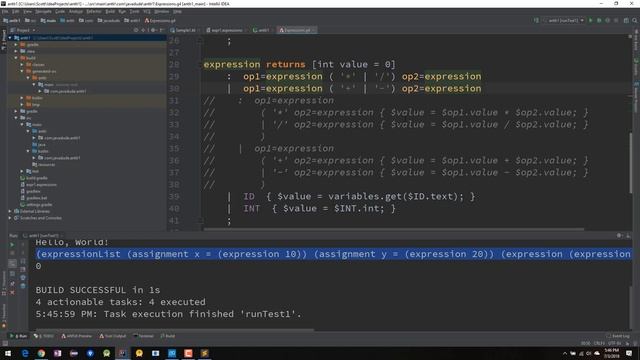Open the ANTLR Preview tool tab

(x=77, y=336)
